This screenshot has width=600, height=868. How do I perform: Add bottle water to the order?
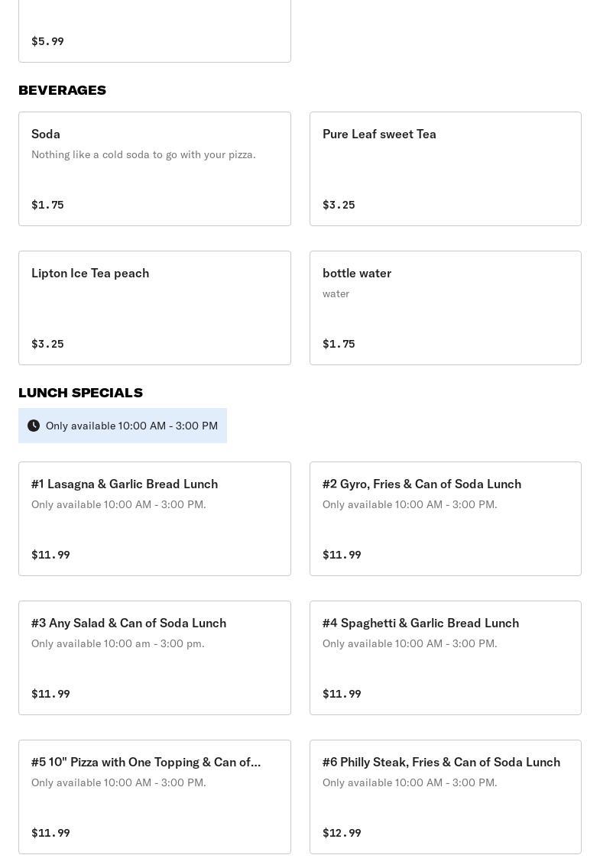tap(445, 308)
